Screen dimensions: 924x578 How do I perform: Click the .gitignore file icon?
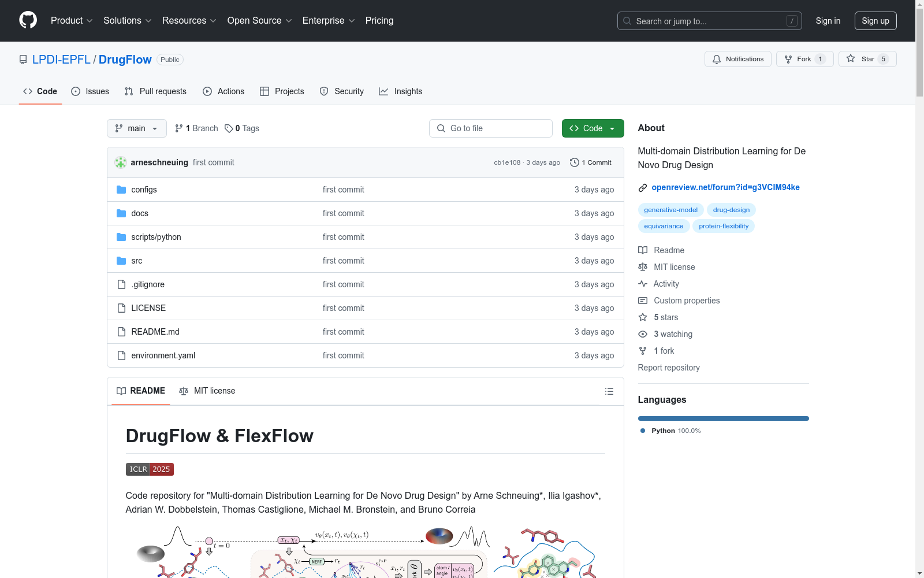coord(121,284)
